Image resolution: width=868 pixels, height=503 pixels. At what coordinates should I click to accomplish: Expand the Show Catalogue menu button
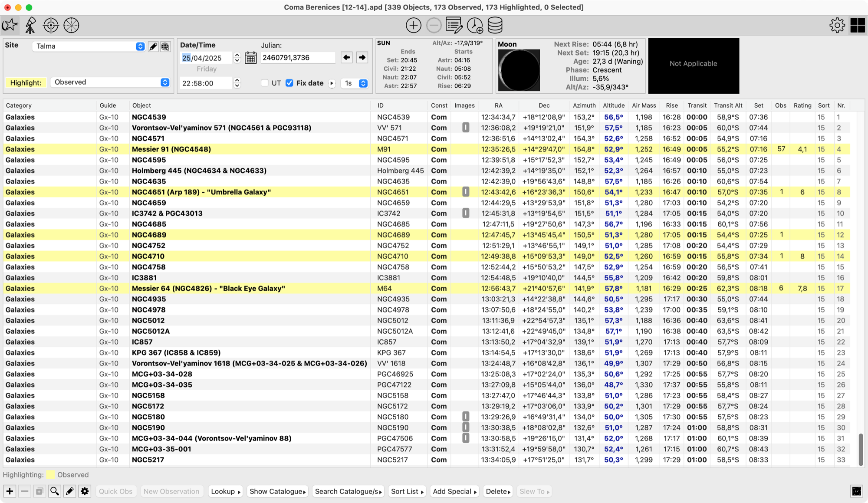278,491
